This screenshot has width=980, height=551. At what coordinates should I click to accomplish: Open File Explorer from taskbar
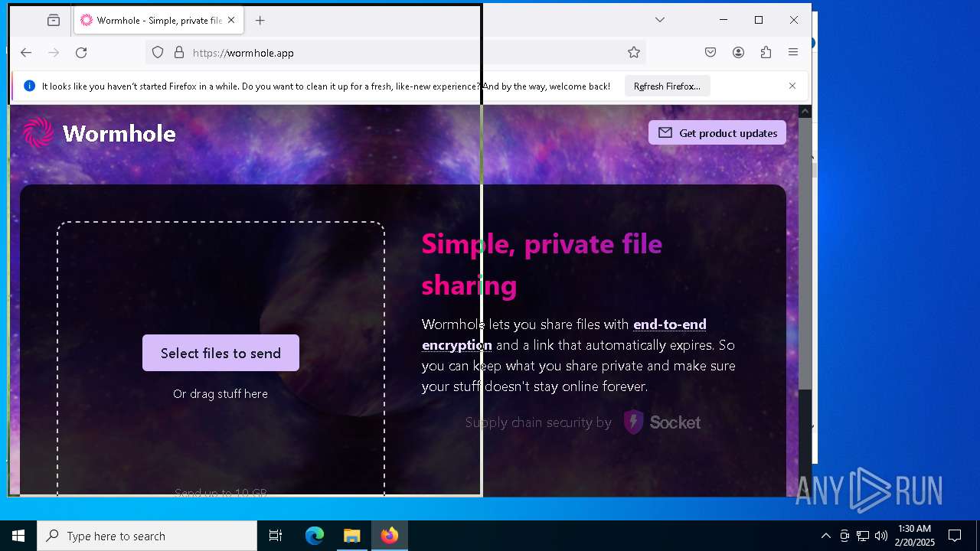click(x=351, y=536)
